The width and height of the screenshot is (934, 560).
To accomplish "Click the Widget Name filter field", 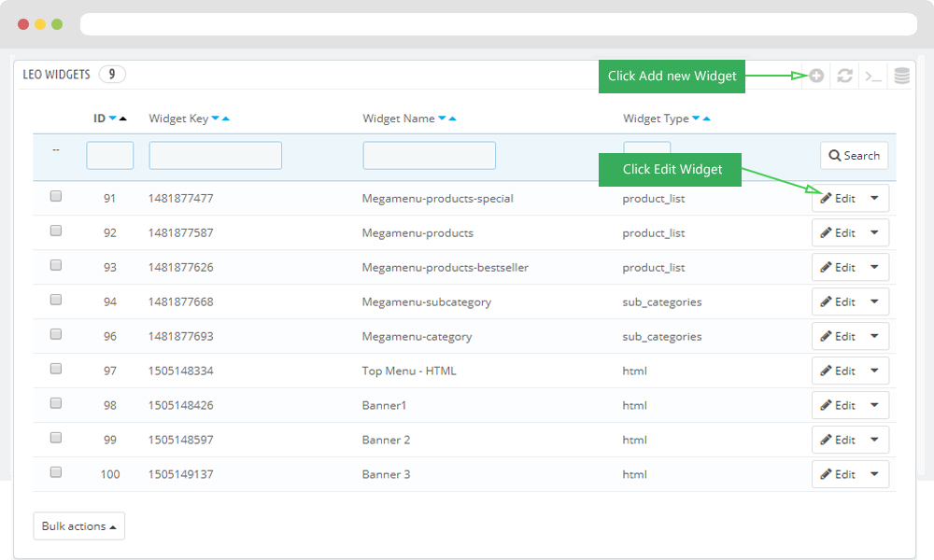I will click(x=429, y=156).
